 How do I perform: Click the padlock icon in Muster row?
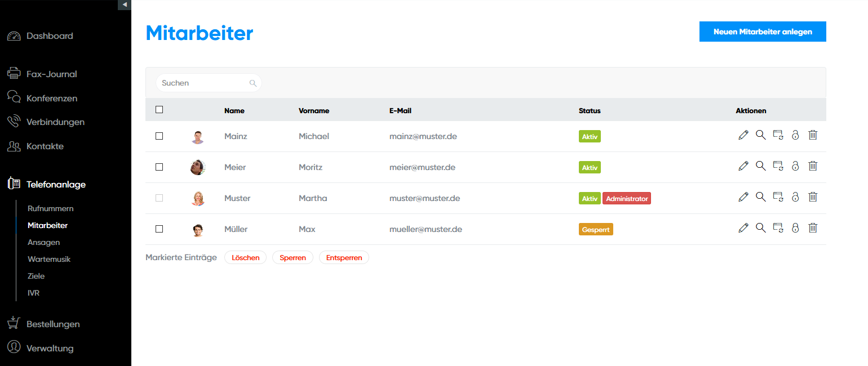(x=795, y=197)
